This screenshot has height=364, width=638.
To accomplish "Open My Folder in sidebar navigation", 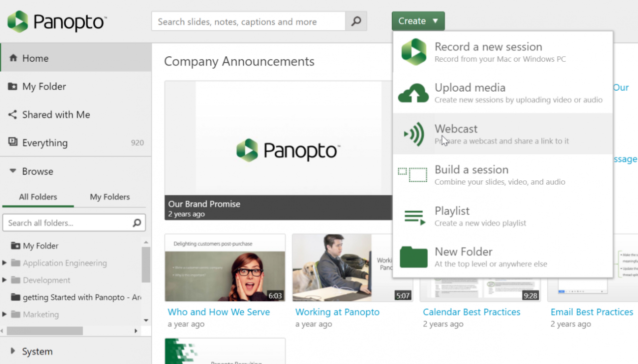I will tap(76, 87).
